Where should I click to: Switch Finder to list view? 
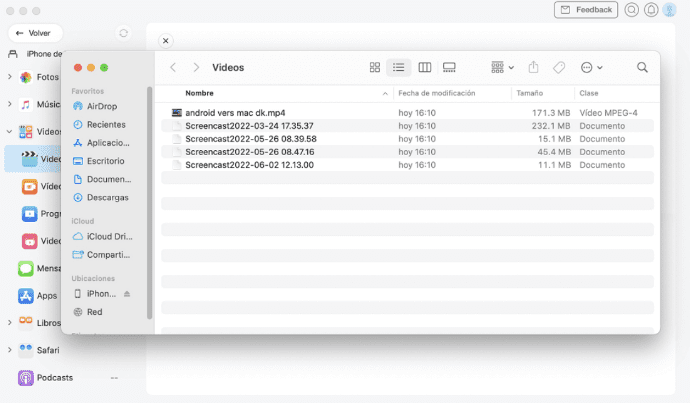[x=399, y=67]
